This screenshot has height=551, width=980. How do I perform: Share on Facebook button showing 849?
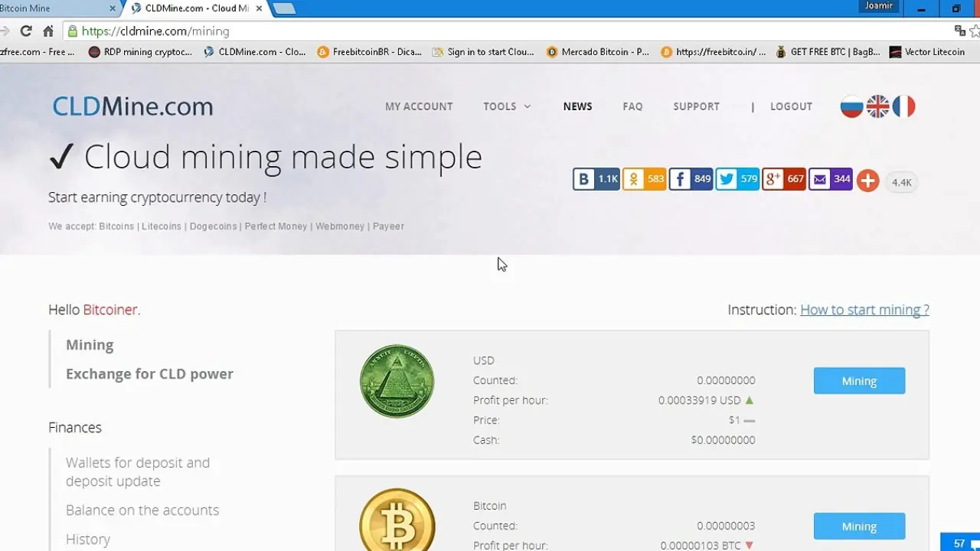coord(691,179)
